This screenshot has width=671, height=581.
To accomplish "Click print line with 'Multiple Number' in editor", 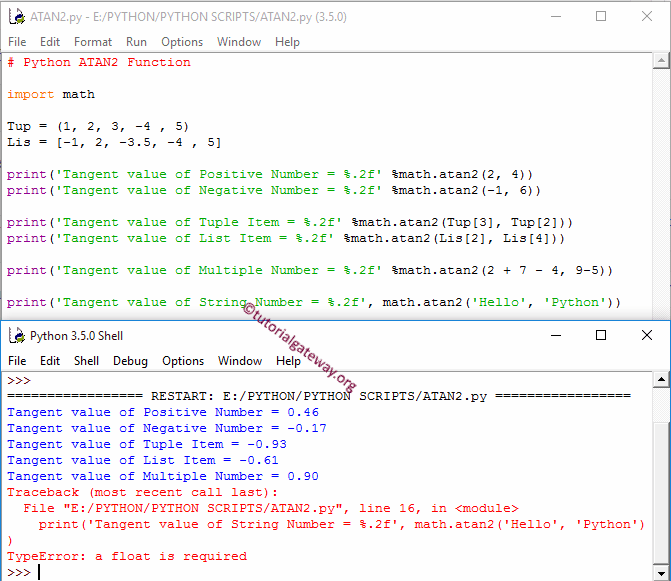I will 310,270.
